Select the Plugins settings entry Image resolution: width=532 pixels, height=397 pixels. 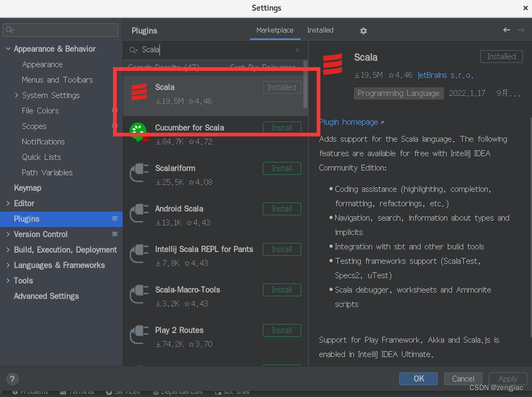pos(61,218)
